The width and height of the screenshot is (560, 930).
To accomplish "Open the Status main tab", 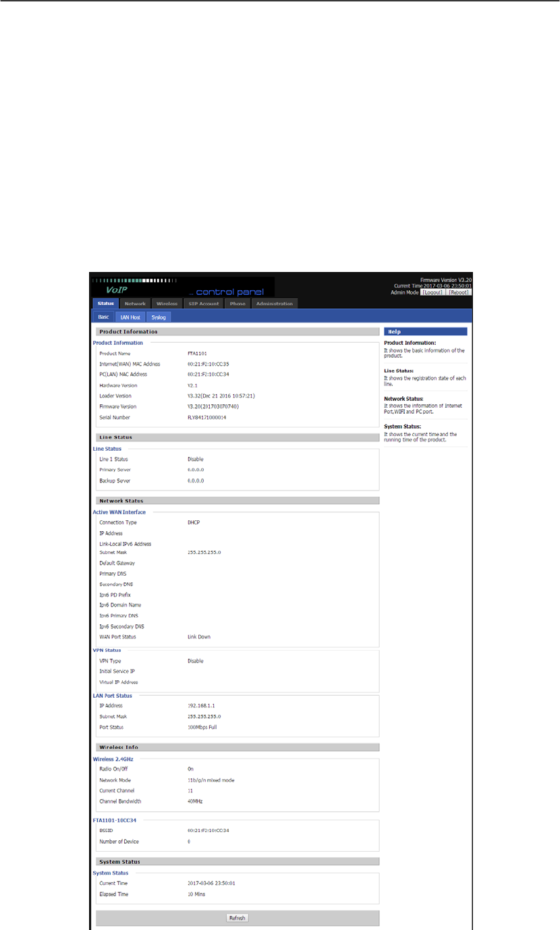I will pos(105,304).
